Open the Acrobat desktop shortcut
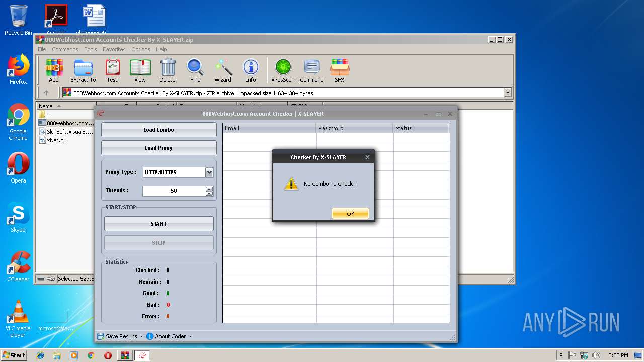Screen dimensions: 644x362 click(x=56, y=20)
